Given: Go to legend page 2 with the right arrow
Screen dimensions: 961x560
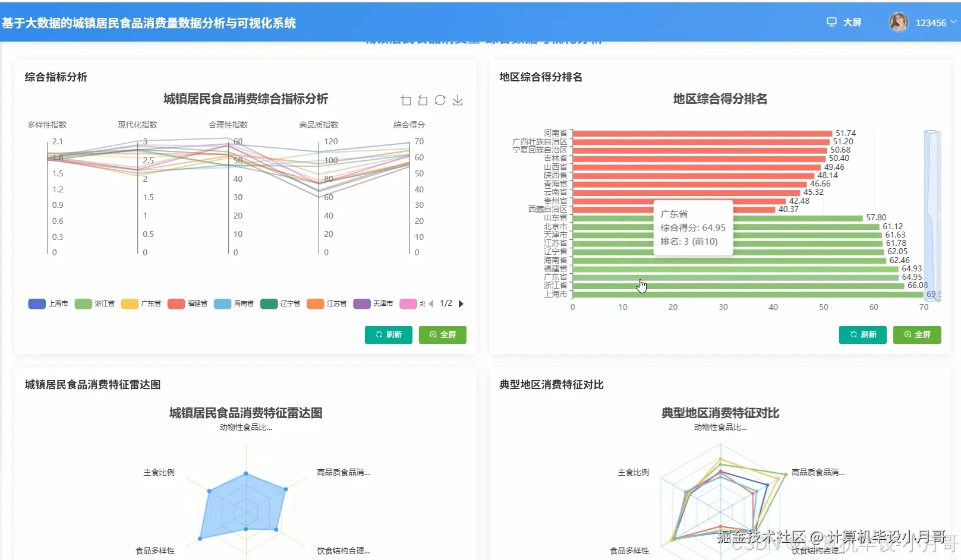Looking at the screenshot, I should (462, 303).
